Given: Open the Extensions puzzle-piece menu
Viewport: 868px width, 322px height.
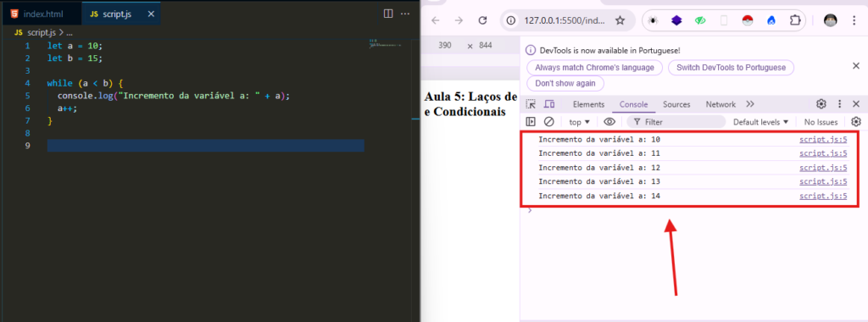Looking at the screenshot, I should point(795,20).
